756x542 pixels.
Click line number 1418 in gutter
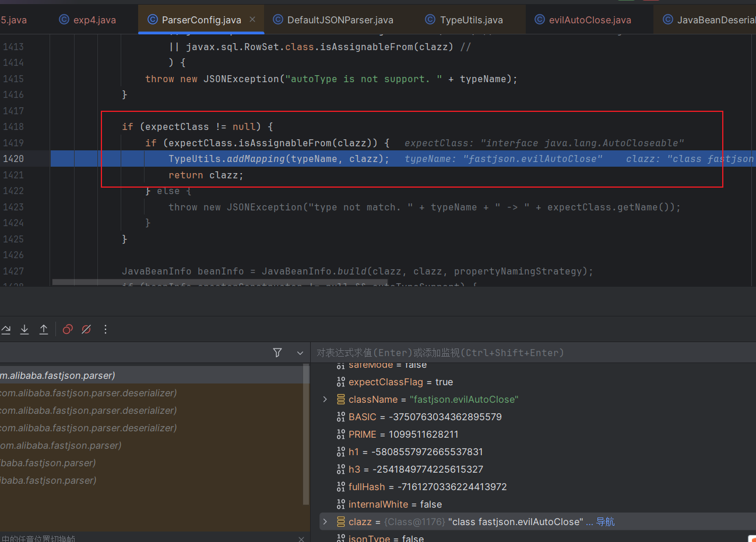pos(13,126)
